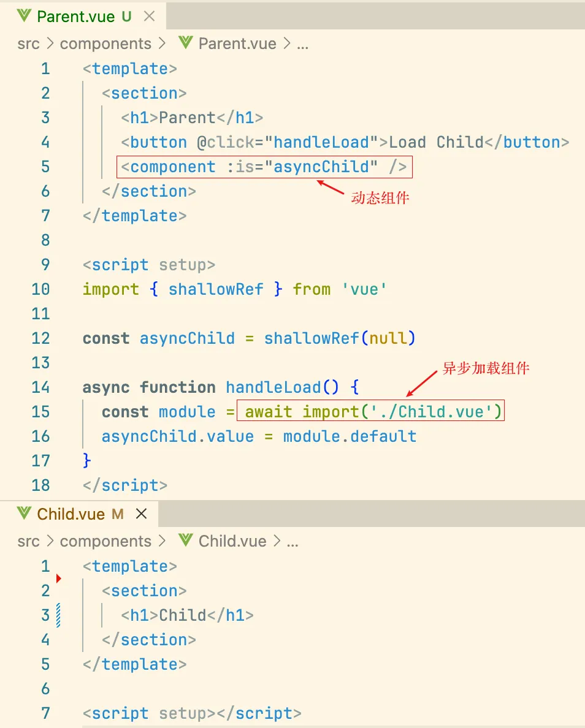The height and width of the screenshot is (728, 585).
Task: Click 'components' breadcrumb in Child.vue editor
Action: tap(105, 541)
